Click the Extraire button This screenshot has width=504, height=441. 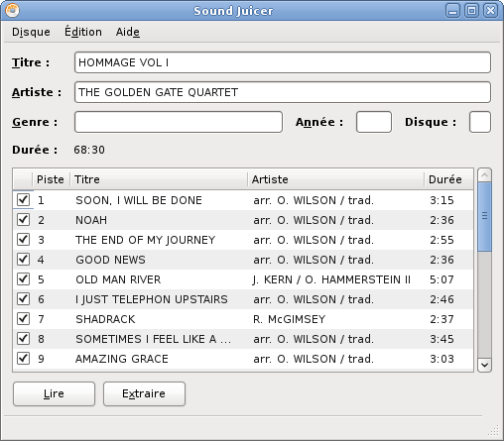point(144,393)
